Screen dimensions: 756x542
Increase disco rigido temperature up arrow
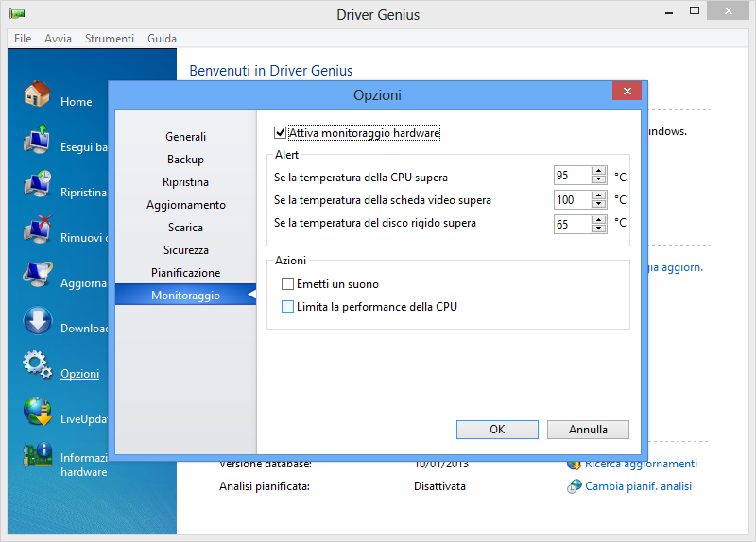pyautogui.click(x=599, y=220)
